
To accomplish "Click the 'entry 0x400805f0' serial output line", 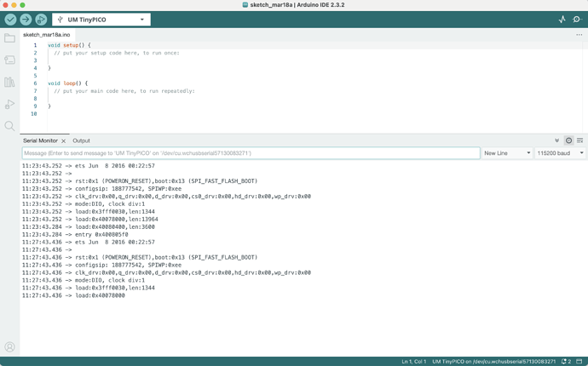I will pyautogui.click(x=75, y=235).
